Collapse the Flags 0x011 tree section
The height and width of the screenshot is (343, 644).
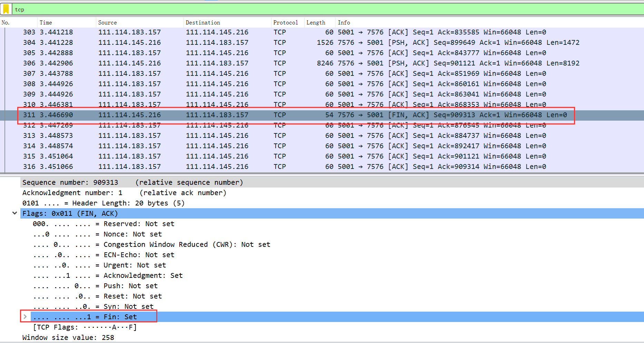click(14, 213)
